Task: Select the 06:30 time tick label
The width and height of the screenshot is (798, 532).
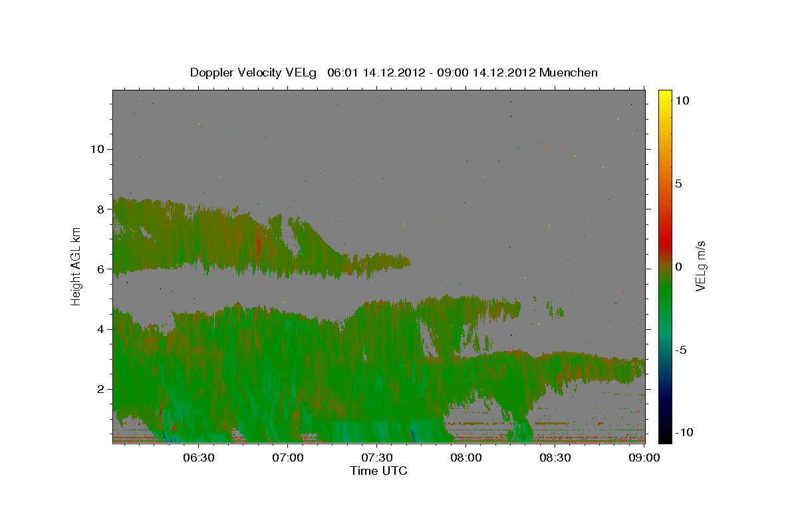Action: [199, 458]
